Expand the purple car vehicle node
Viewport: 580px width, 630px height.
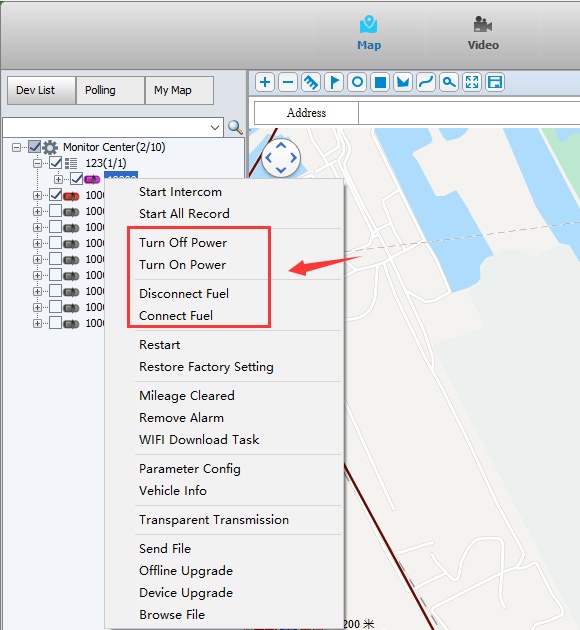[59, 179]
